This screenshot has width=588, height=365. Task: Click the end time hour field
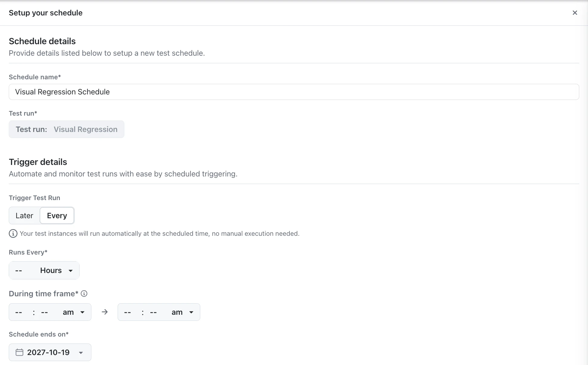128,312
